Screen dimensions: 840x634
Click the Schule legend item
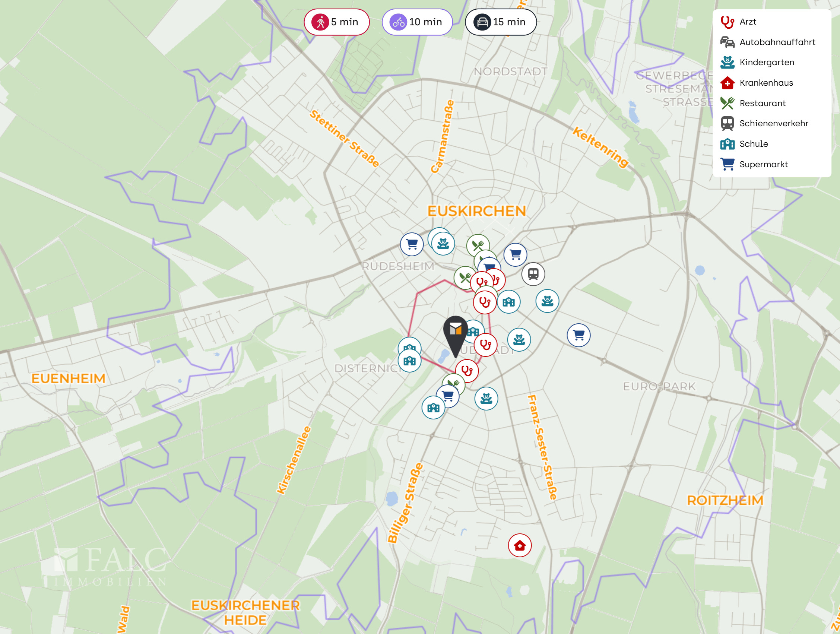(x=754, y=144)
